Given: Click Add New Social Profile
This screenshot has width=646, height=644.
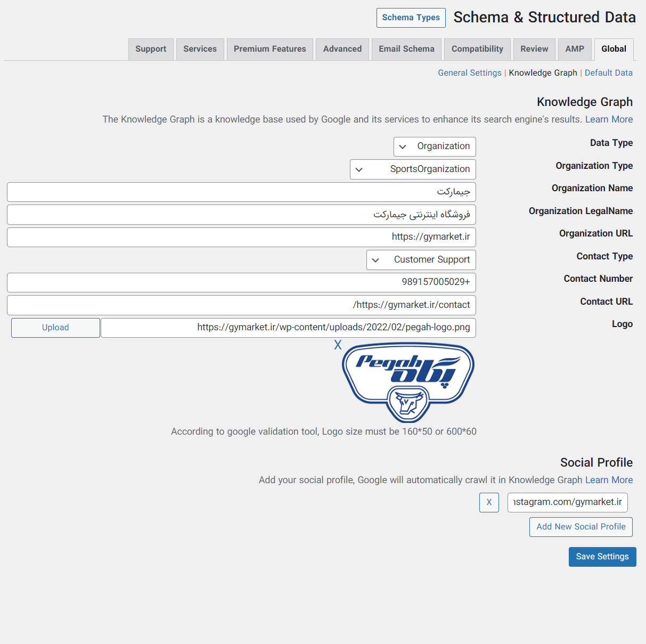Looking at the screenshot, I should click(x=580, y=527).
